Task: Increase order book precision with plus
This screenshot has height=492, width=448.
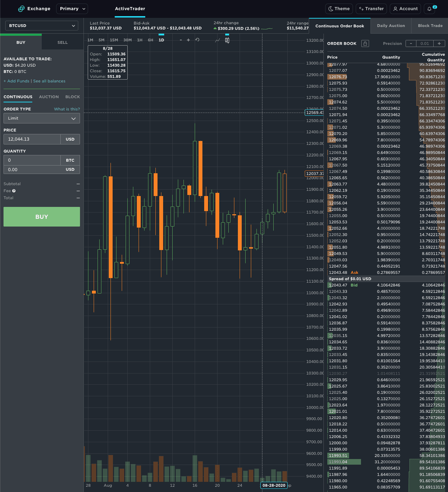Action: pyautogui.click(x=439, y=43)
